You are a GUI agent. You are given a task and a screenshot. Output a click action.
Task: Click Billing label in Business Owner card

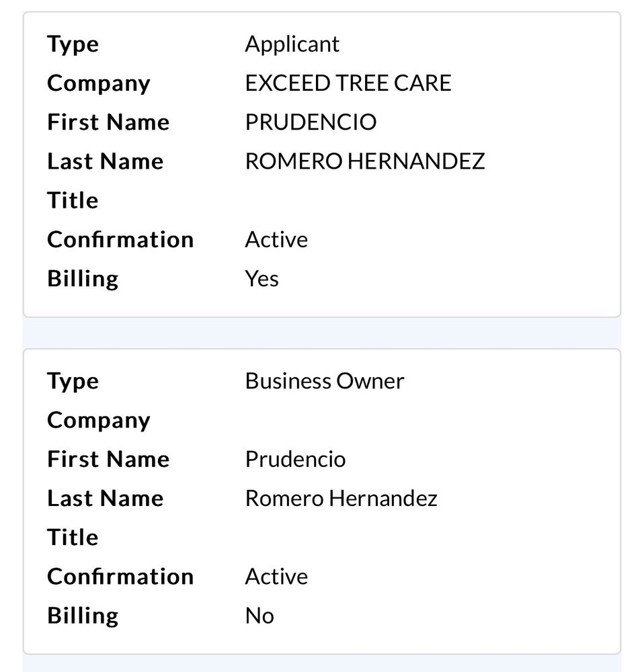click(83, 615)
